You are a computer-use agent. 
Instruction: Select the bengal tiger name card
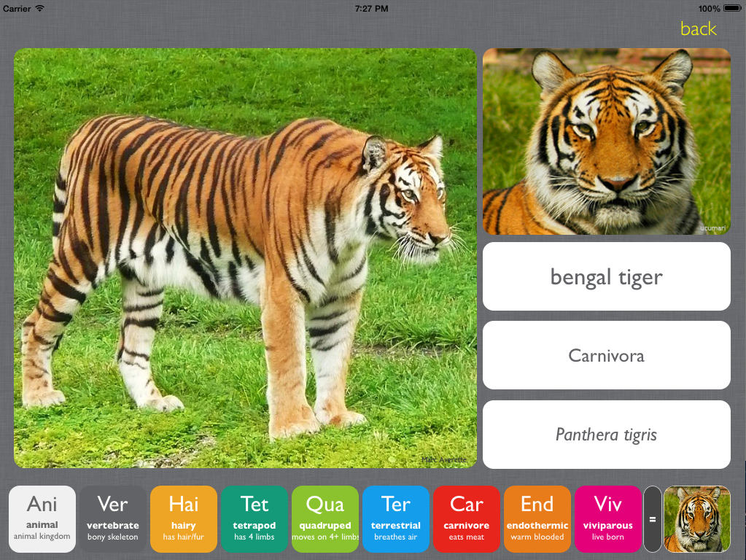(x=606, y=276)
